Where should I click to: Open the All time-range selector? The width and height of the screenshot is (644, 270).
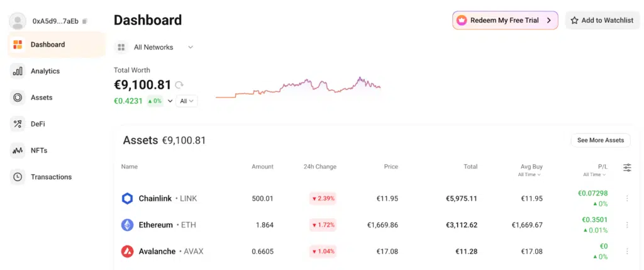point(187,101)
